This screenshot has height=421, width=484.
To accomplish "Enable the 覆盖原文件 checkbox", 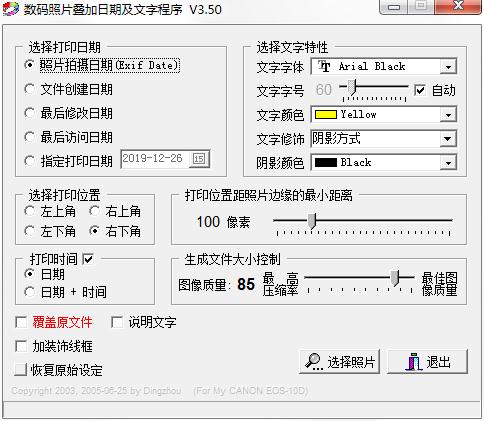I will click(x=21, y=322).
